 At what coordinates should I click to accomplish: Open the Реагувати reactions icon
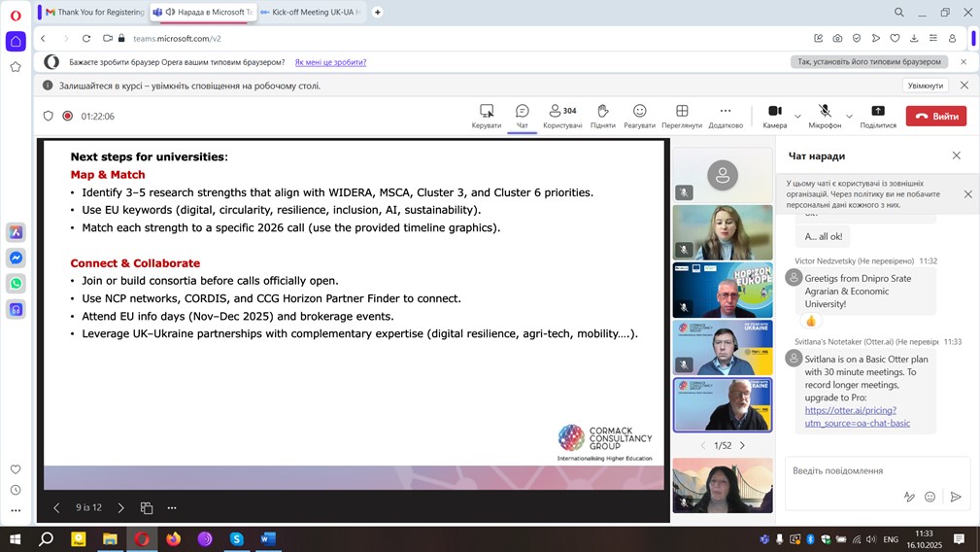639,112
